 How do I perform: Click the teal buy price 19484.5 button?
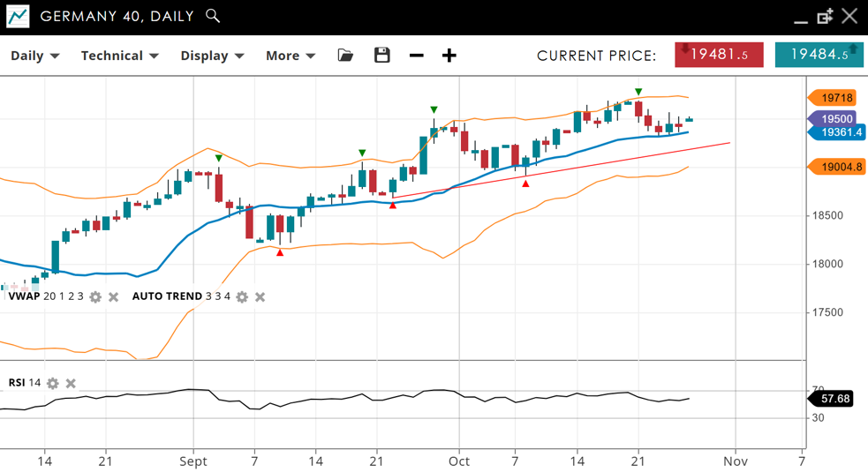[819, 55]
